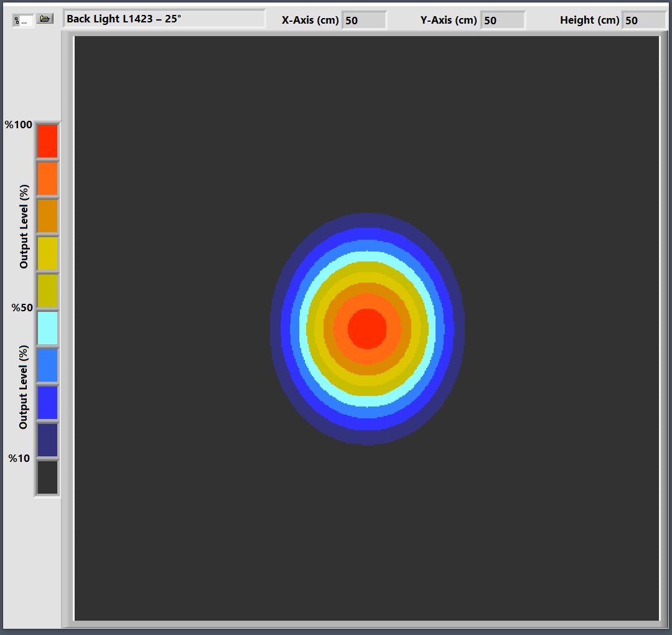Screen dimensions: 672x635
Task: Pick the light blue legend swatch
Action: (47, 365)
